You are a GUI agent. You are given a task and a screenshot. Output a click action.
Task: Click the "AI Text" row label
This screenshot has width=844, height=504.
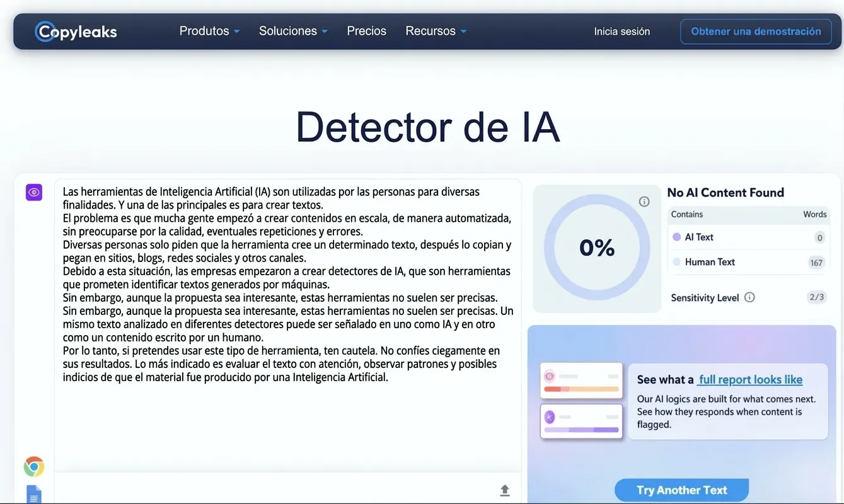click(699, 237)
